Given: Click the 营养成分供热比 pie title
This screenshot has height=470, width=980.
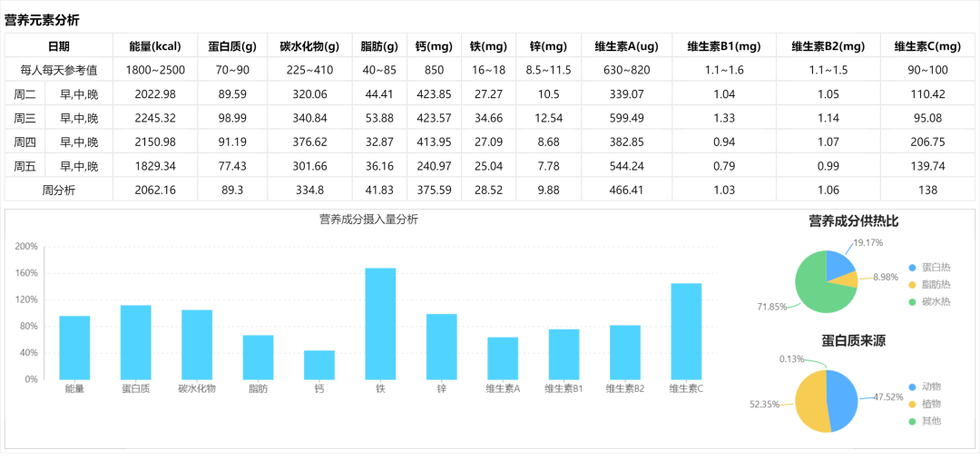Looking at the screenshot, I should click(854, 220).
